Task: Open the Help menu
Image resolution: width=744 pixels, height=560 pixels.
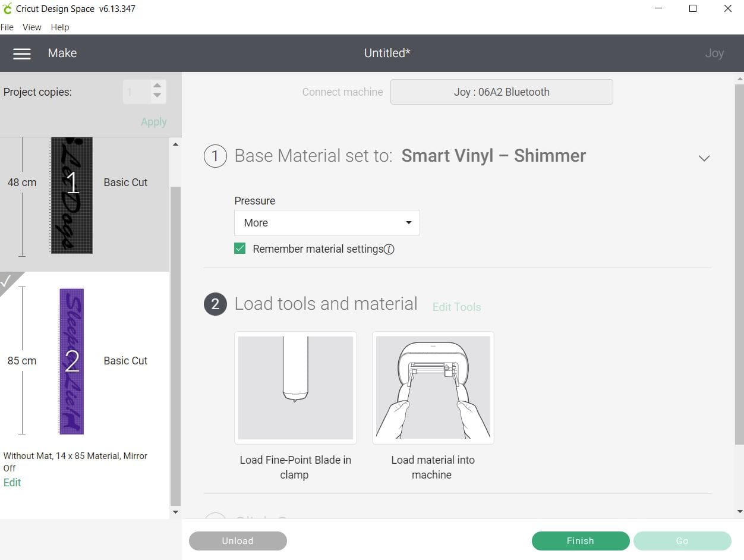Action: click(x=60, y=27)
